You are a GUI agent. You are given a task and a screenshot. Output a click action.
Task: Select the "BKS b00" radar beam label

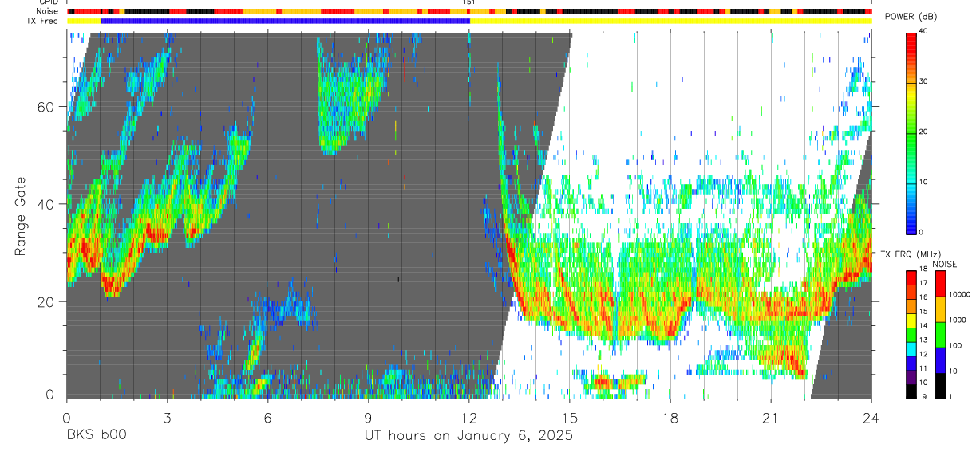(96, 435)
